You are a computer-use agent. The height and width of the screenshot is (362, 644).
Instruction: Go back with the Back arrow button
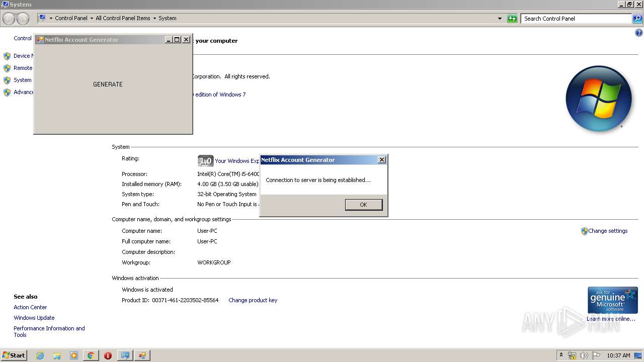[9, 19]
